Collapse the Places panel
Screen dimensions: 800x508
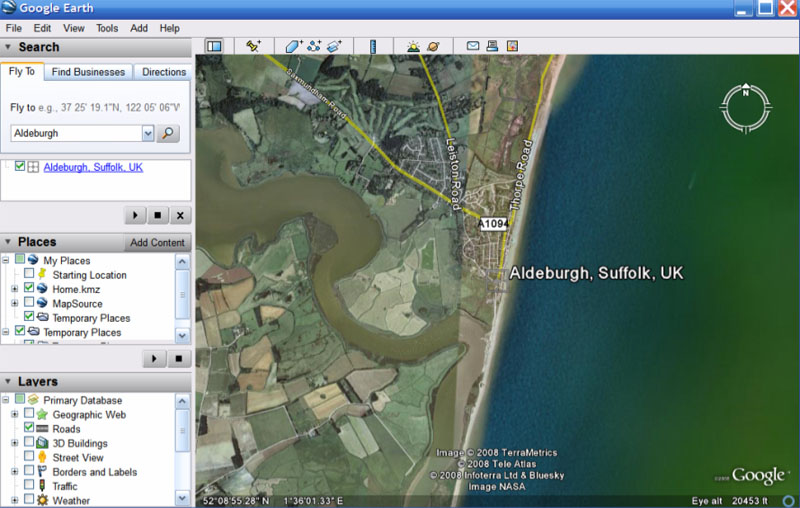click(8, 242)
